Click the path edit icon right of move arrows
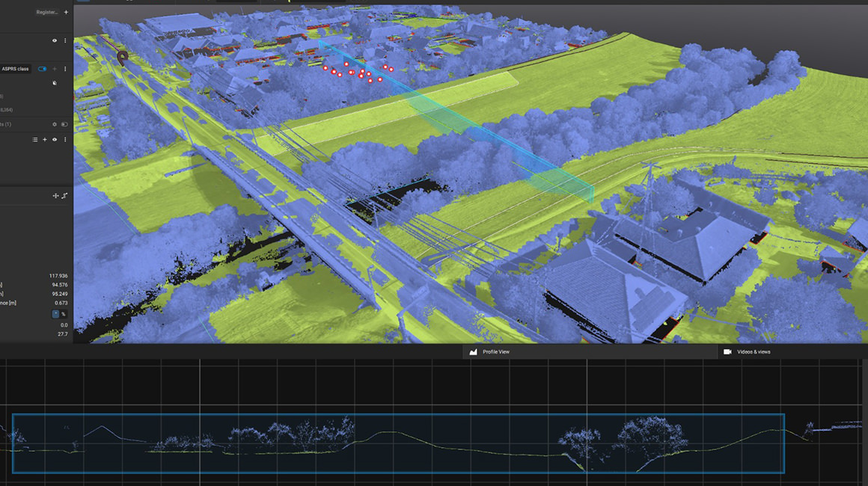 (64, 196)
